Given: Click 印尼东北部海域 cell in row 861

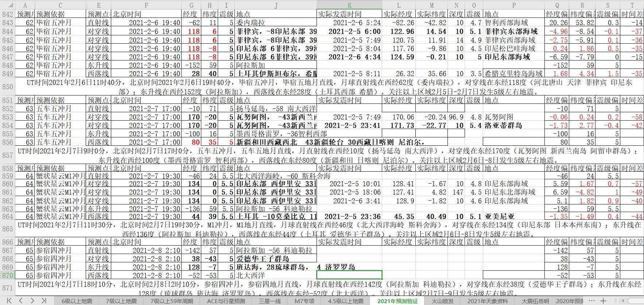Looking at the screenshot, I should [x=514, y=192].
